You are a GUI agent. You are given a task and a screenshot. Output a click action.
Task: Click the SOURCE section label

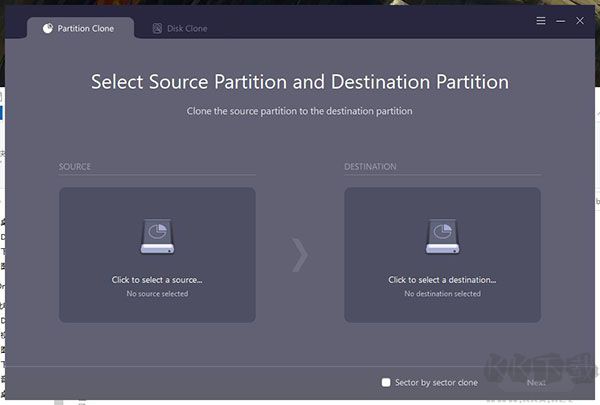[75, 167]
